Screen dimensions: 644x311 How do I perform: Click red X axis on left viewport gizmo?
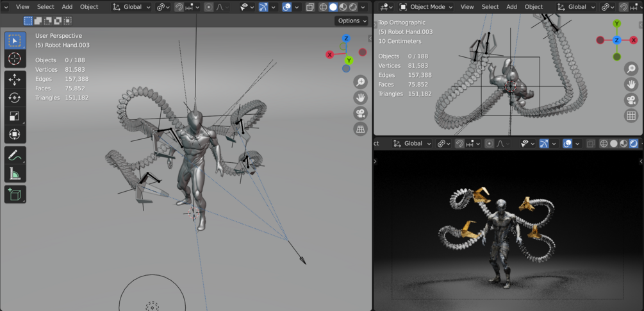330,55
